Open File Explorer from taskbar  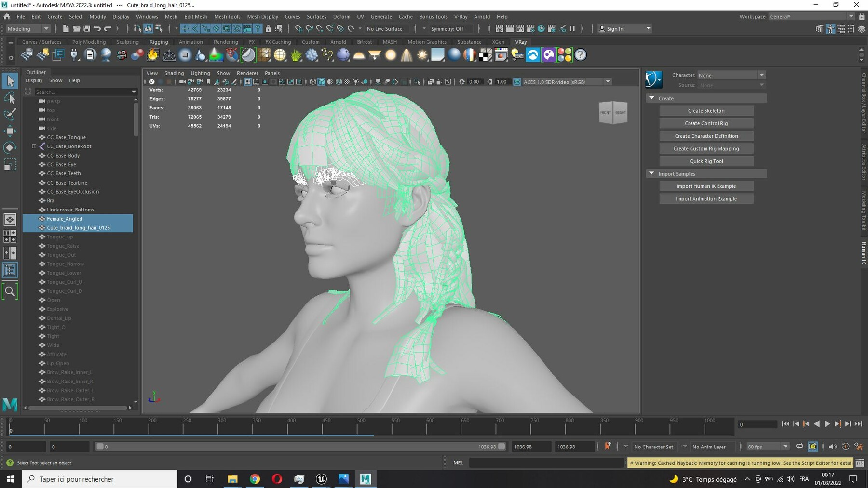(x=232, y=479)
